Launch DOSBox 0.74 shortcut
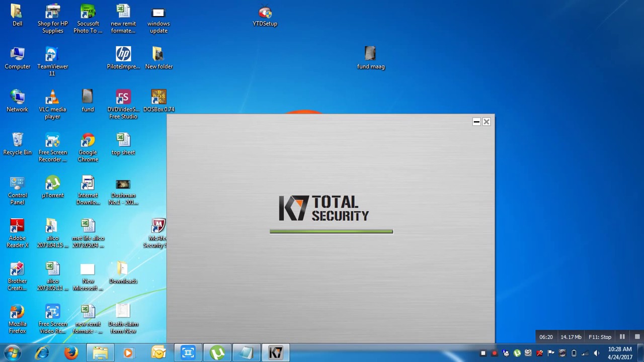 tap(158, 101)
